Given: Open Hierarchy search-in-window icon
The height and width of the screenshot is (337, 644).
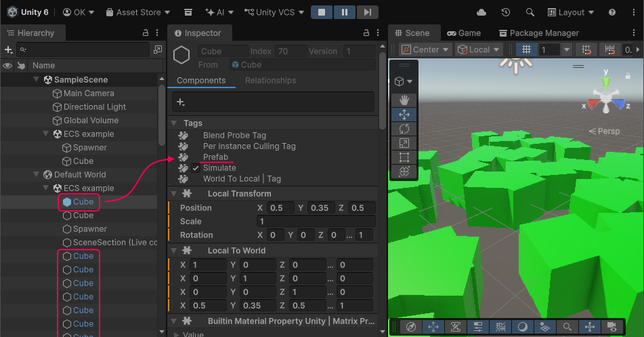Looking at the screenshot, I should (158, 49).
